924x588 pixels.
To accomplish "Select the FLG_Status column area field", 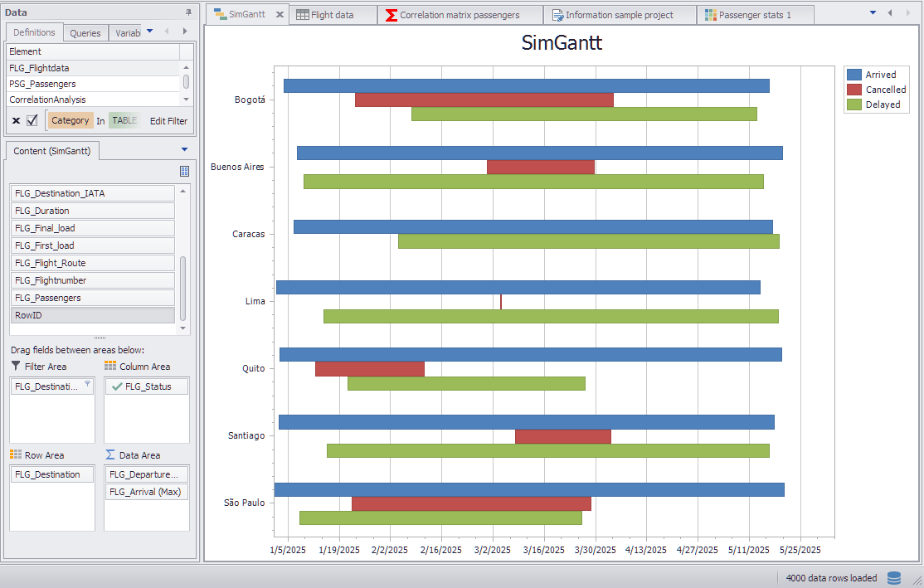I will [147, 386].
